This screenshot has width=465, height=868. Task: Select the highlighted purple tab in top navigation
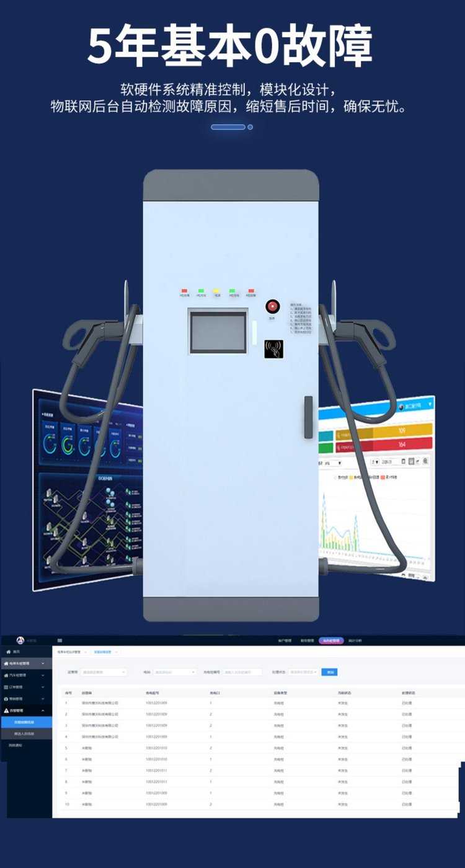click(x=331, y=640)
